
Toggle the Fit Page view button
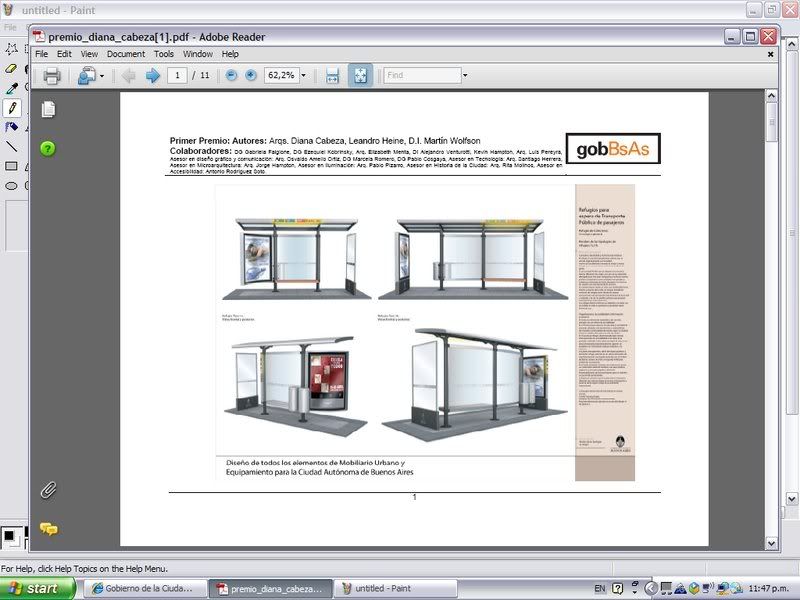pos(360,76)
